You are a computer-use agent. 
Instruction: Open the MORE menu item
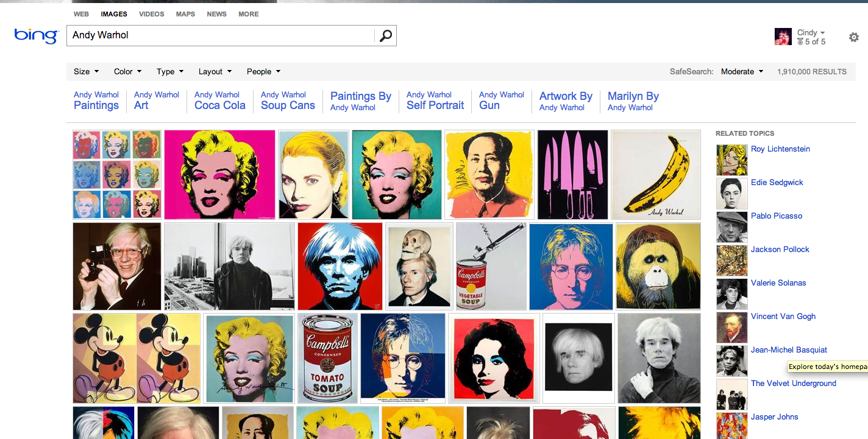(x=248, y=14)
